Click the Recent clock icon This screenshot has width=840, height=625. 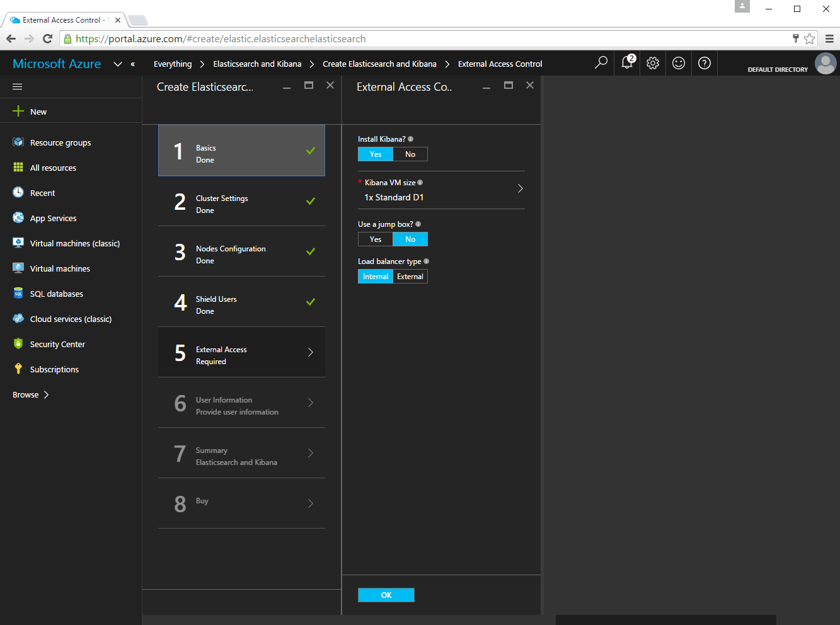pyautogui.click(x=18, y=193)
